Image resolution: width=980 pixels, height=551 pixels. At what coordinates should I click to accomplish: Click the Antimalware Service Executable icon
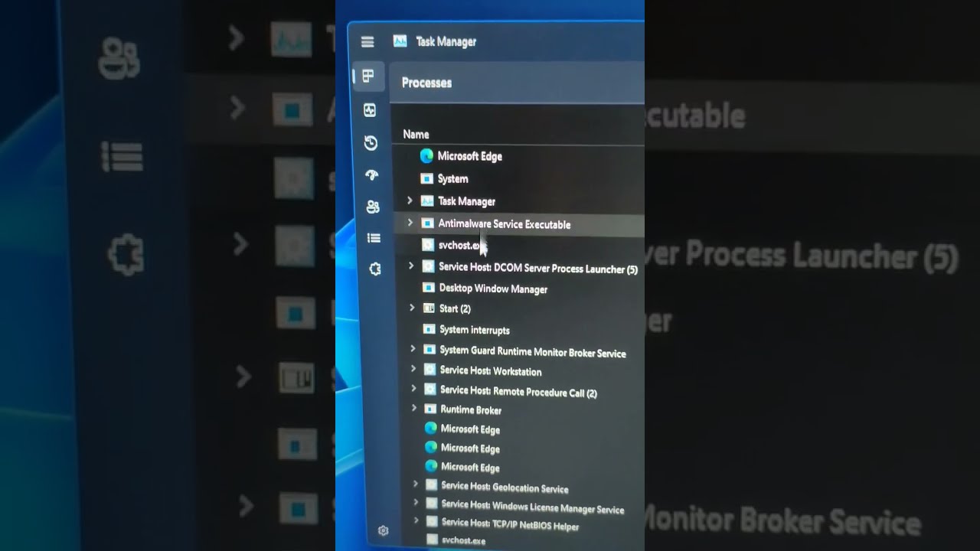[427, 223]
